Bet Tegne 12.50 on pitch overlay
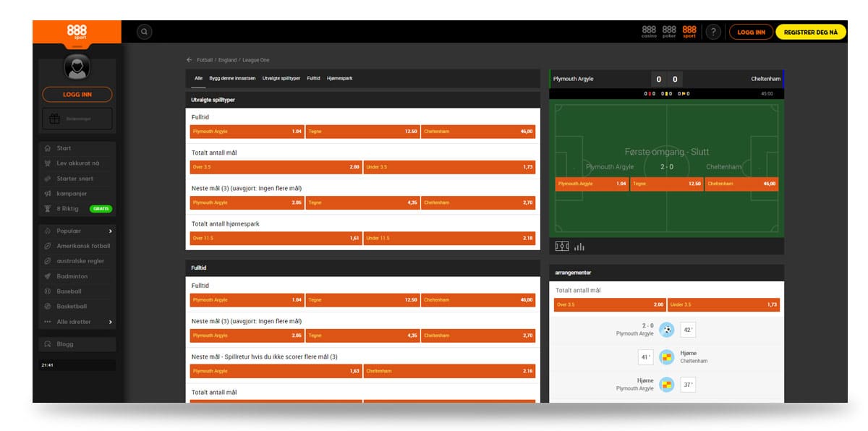The height and width of the screenshot is (431, 868). 667,184
